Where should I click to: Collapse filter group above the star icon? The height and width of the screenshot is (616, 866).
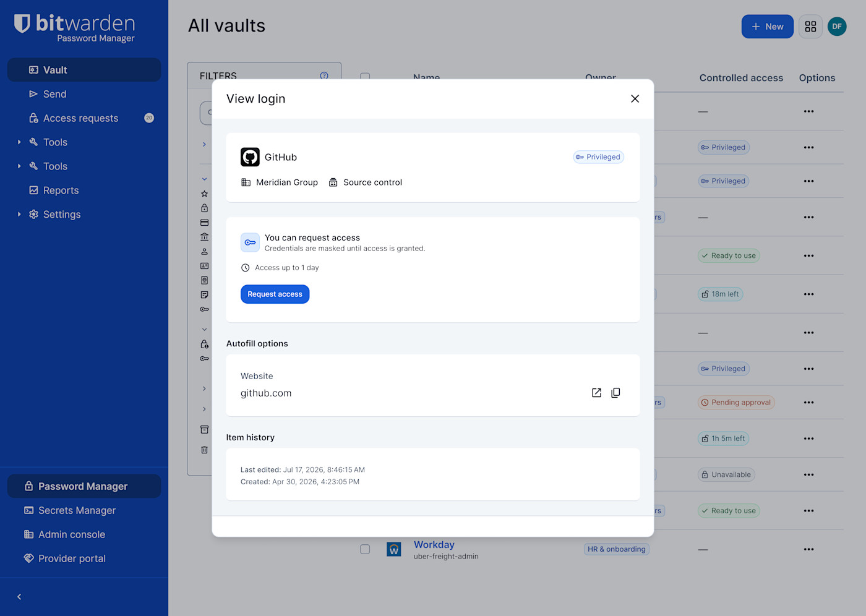204,179
